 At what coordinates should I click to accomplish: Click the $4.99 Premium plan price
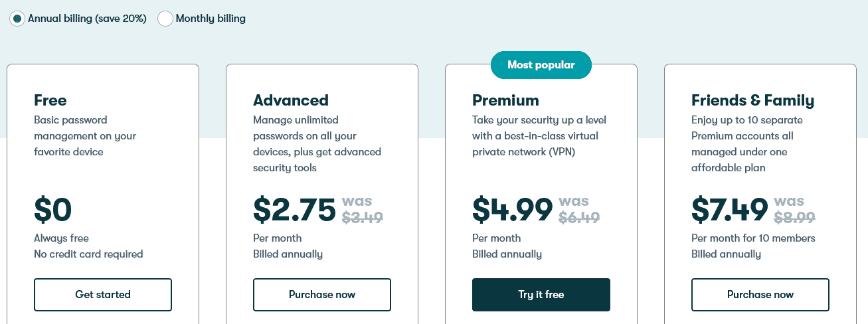coord(512,210)
